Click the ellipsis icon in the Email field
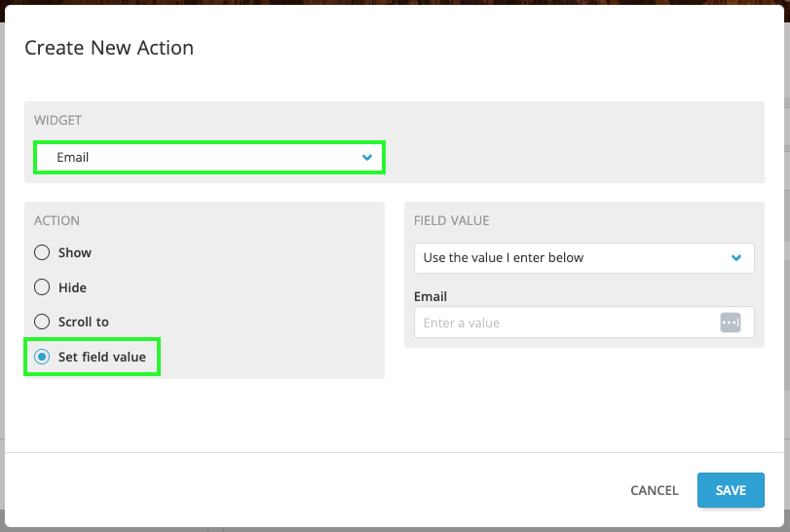Image resolution: width=790 pixels, height=532 pixels. click(x=731, y=323)
